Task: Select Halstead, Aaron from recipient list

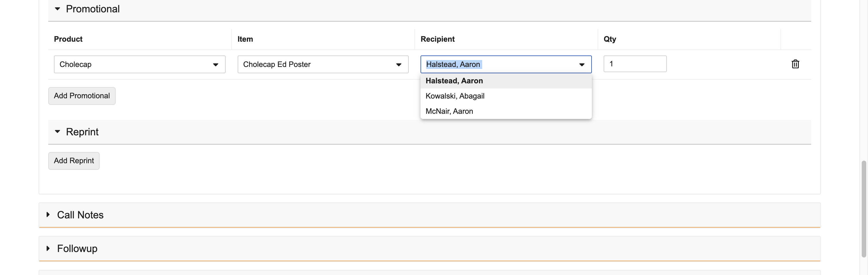Action: (x=454, y=81)
